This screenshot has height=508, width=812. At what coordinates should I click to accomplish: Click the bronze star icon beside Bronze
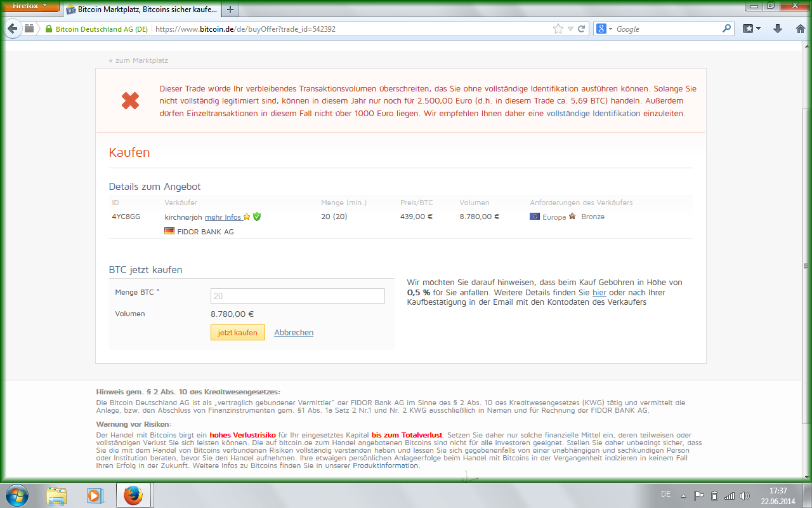572,217
